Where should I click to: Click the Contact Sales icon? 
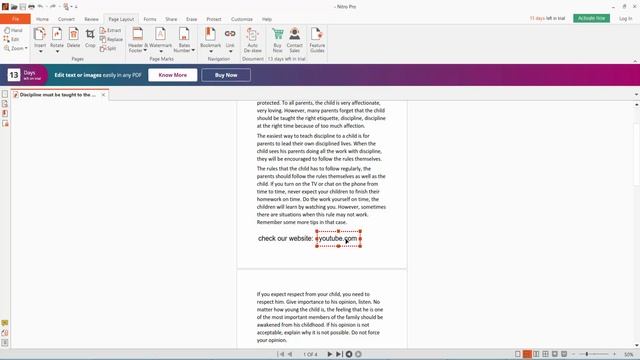click(295, 34)
